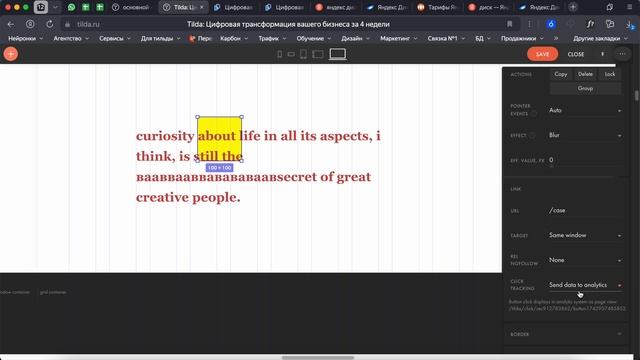
Task: Click the Effect help icon
Action: click(532, 135)
